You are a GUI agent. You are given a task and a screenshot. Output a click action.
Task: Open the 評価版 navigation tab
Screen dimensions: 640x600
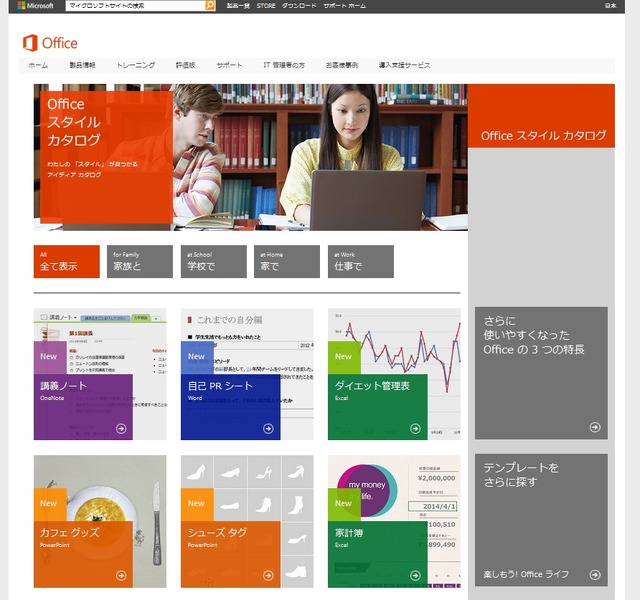tap(186, 65)
